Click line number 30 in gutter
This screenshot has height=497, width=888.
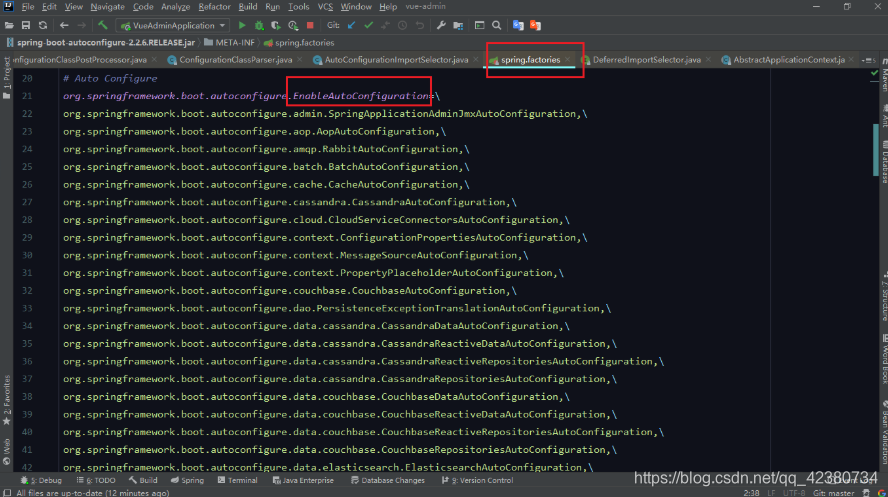27,255
